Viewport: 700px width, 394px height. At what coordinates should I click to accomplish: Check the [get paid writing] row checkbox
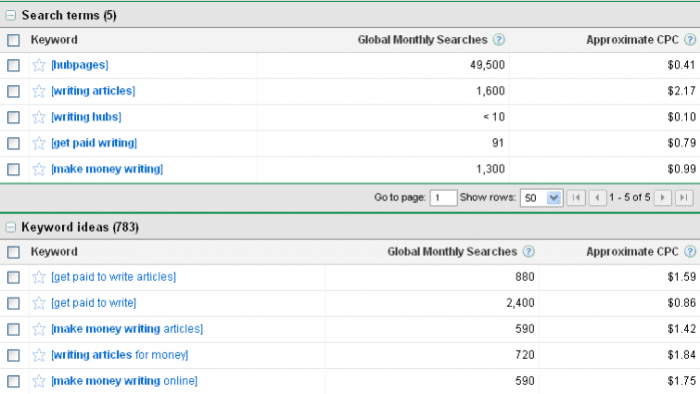coord(13,143)
